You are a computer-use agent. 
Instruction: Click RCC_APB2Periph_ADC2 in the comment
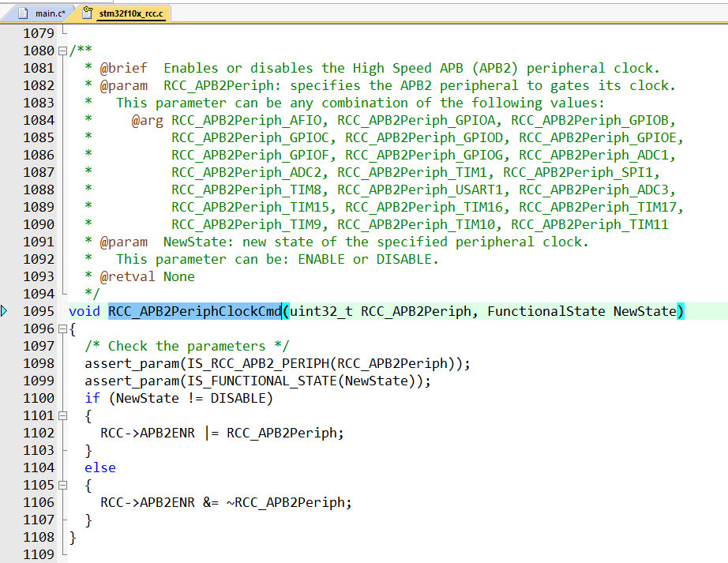[x=246, y=173]
